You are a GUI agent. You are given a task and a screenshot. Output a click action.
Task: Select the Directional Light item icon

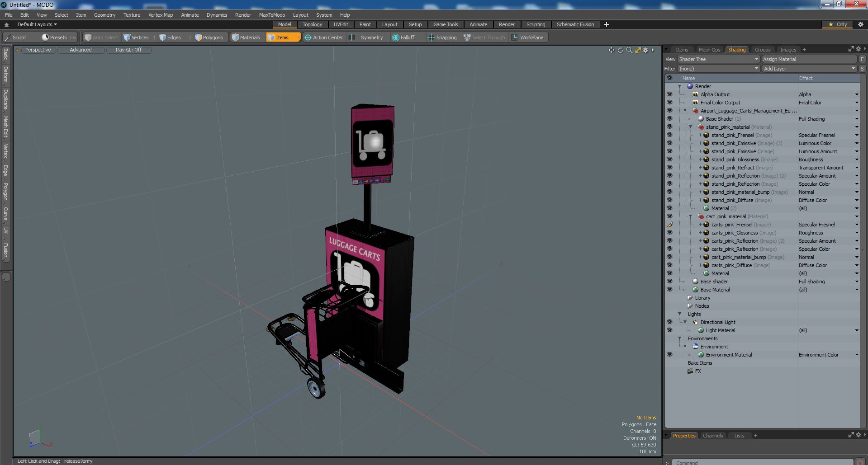coord(695,322)
